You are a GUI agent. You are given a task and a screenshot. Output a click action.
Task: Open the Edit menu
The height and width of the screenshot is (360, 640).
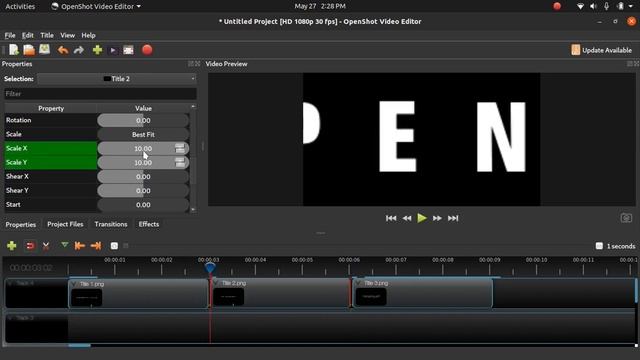point(28,36)
